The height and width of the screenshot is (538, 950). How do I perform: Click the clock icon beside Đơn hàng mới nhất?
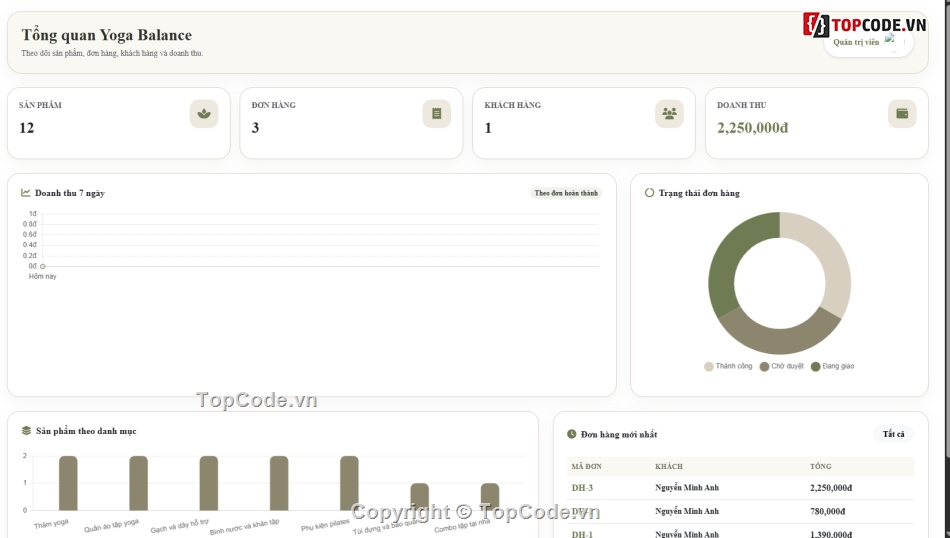coord(571,434)
